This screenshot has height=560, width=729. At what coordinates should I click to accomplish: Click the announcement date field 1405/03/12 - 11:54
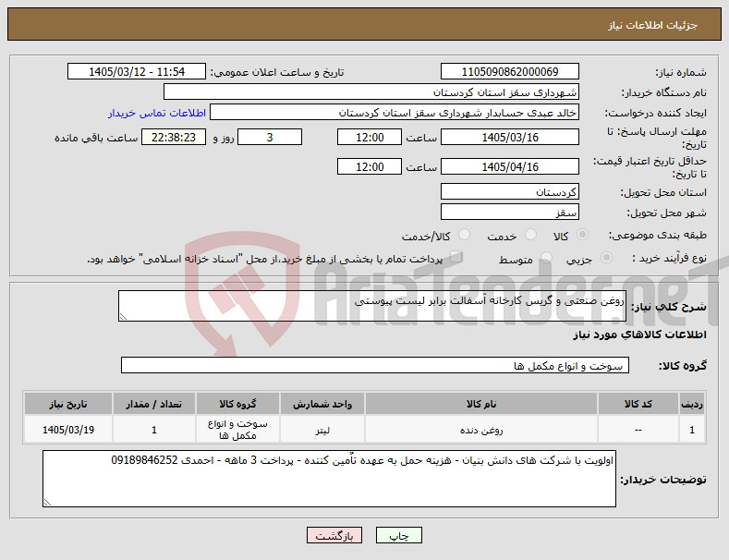pyautogui.click(x=137, y=72)
